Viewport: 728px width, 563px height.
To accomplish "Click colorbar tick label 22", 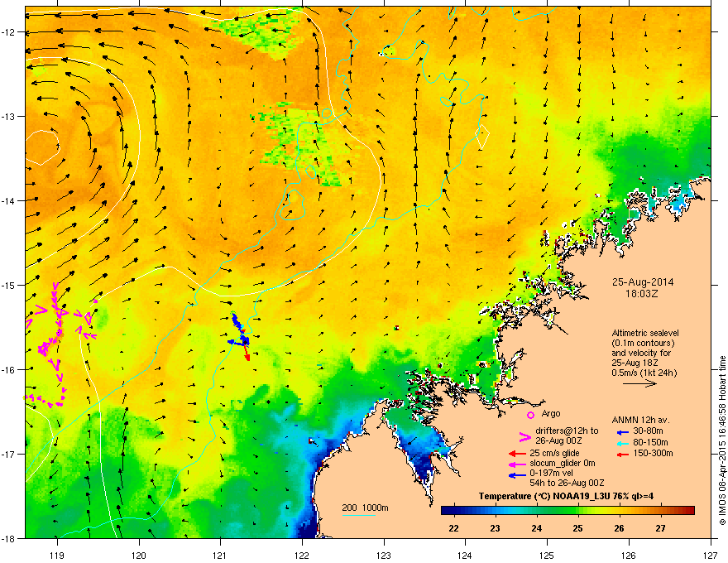I will click(x=453, y=528).
